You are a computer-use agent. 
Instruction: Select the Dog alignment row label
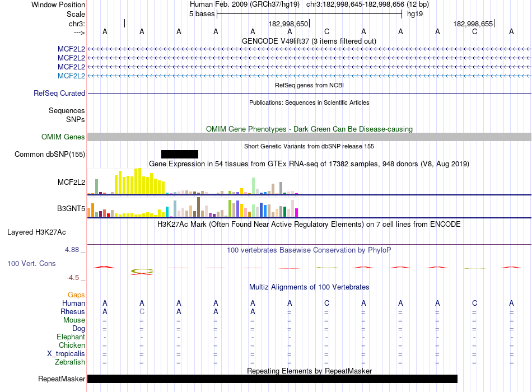[78, 329]
